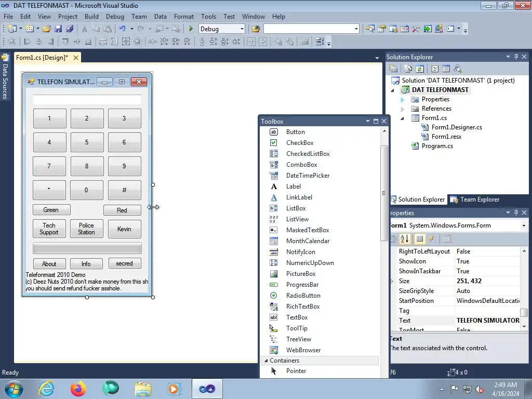Click Show All Files in Solution Explorer

(x=408, y=69)
